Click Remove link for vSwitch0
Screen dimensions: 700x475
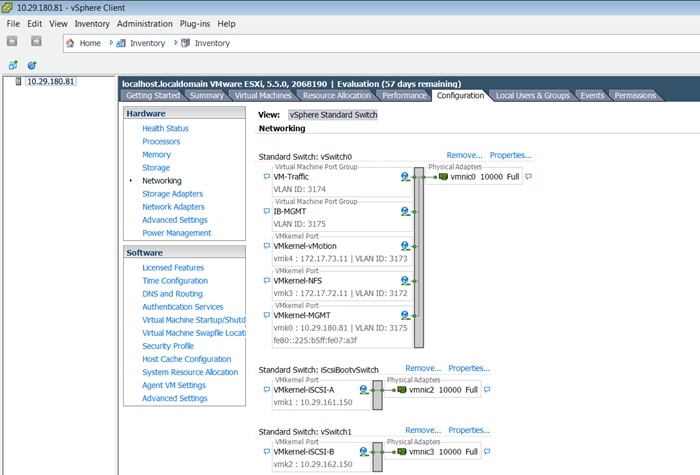pos(464,155)
